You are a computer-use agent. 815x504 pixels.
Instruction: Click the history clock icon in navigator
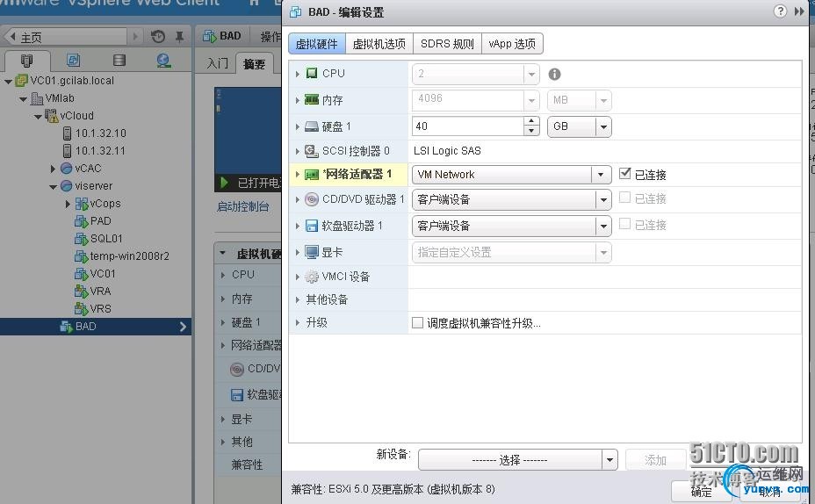(158, 36)
